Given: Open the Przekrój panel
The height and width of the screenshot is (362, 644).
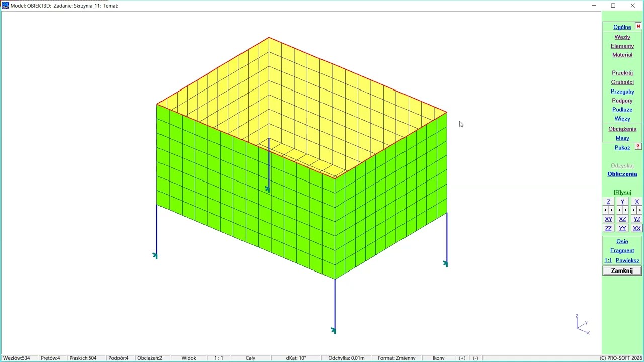Looking at the screenshot, I should click(x=622, y=73).
